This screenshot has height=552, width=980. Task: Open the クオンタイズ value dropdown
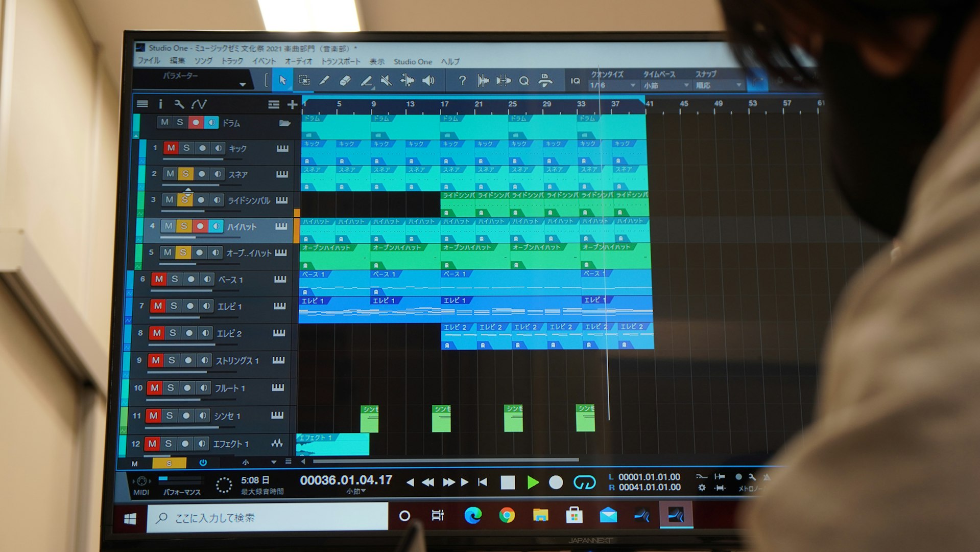pos(612,85)
